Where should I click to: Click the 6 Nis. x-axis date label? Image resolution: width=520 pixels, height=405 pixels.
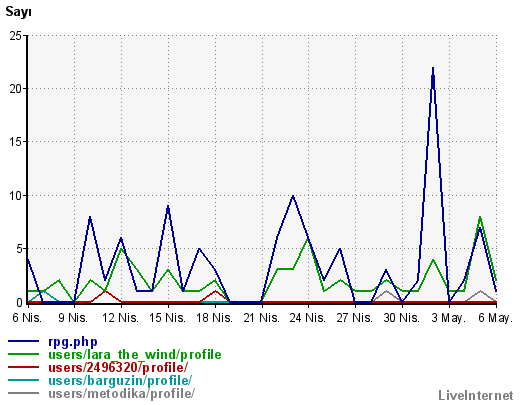pos(27,318)
